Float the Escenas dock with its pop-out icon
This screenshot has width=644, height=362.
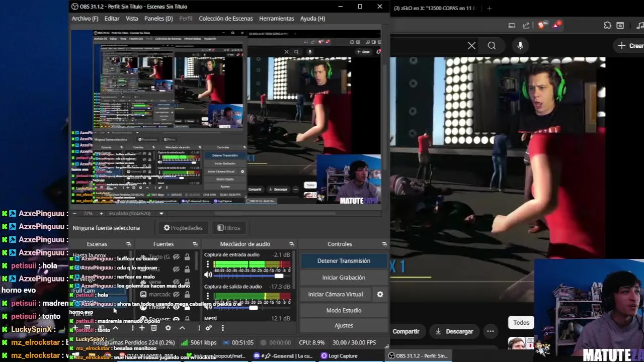tap(129, 244)
